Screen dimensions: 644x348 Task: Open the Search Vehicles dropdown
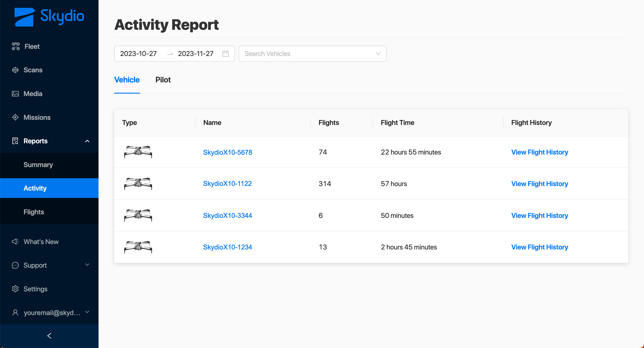(313, 54)
